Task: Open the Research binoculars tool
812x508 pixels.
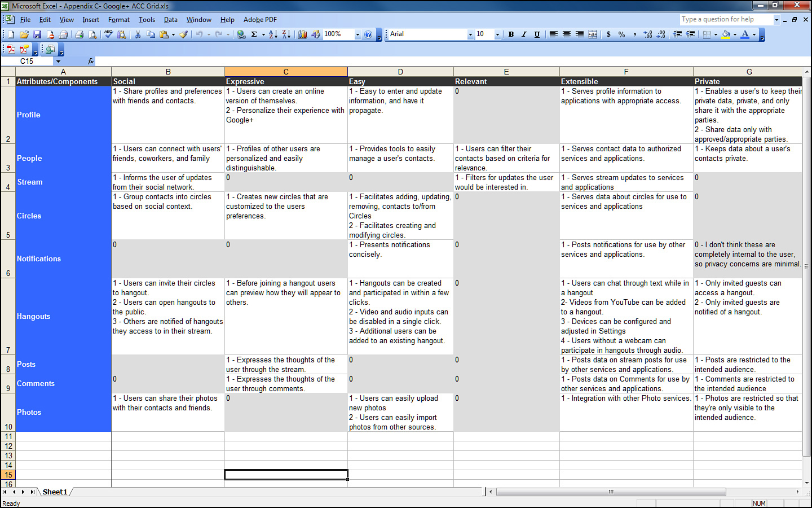Action: [x=122, y=34]
